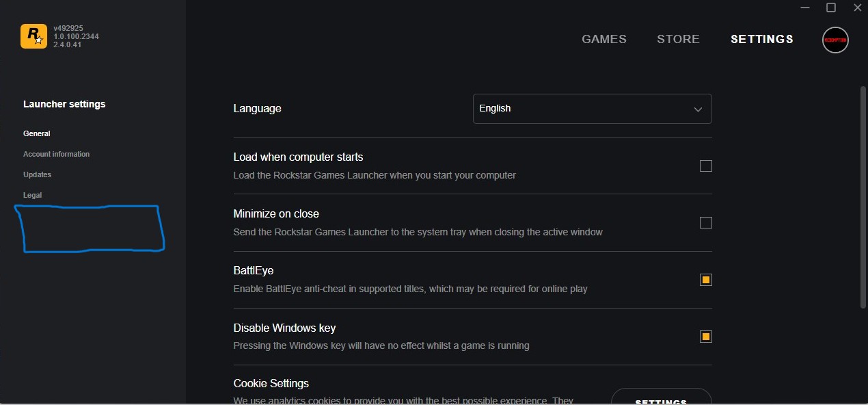Open the English language combo box
The height and width of the screenshot is (405, 868).
click(592, 109)
